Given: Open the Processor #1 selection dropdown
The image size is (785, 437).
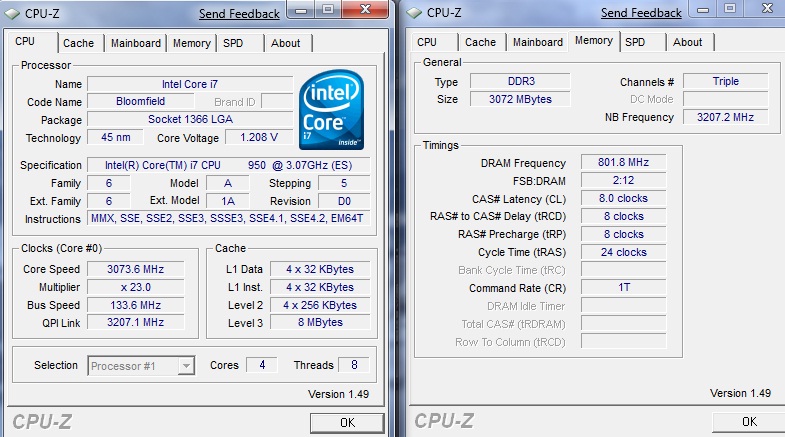Looking at the screenshot, I should click(x=141, y=366).
